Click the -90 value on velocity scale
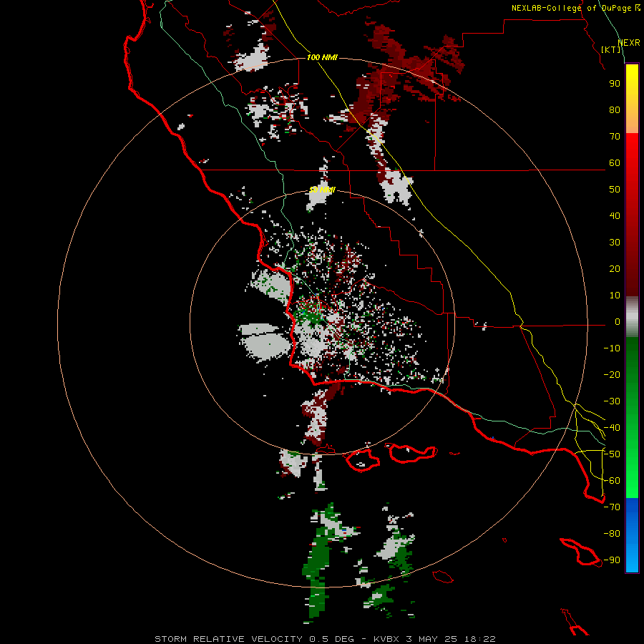644x644 pixels. tap(612, 560)
